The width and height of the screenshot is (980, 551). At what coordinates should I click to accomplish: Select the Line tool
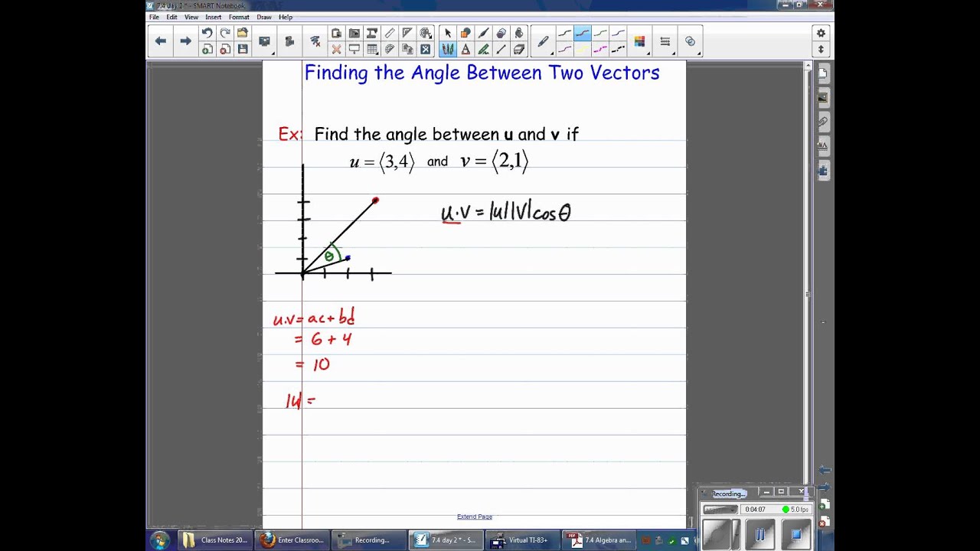[501, 50]
